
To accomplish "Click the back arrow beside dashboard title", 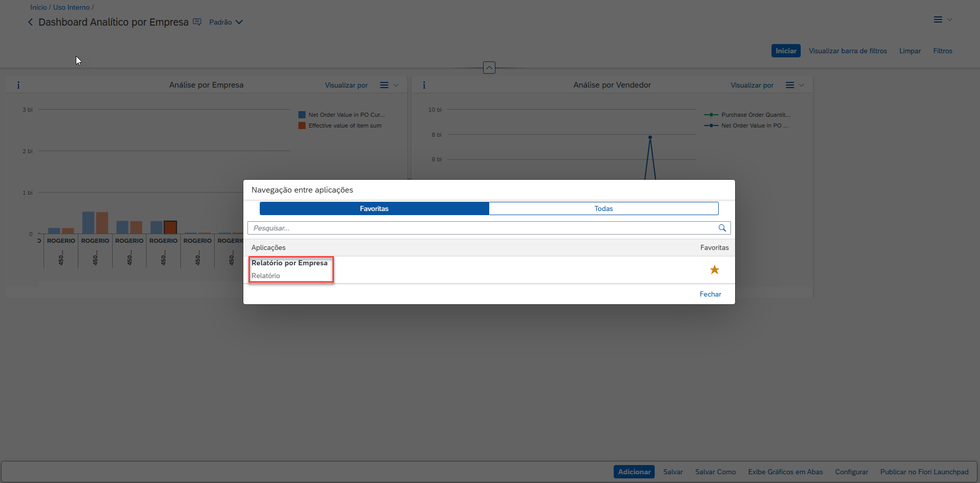I will point(30,22).
